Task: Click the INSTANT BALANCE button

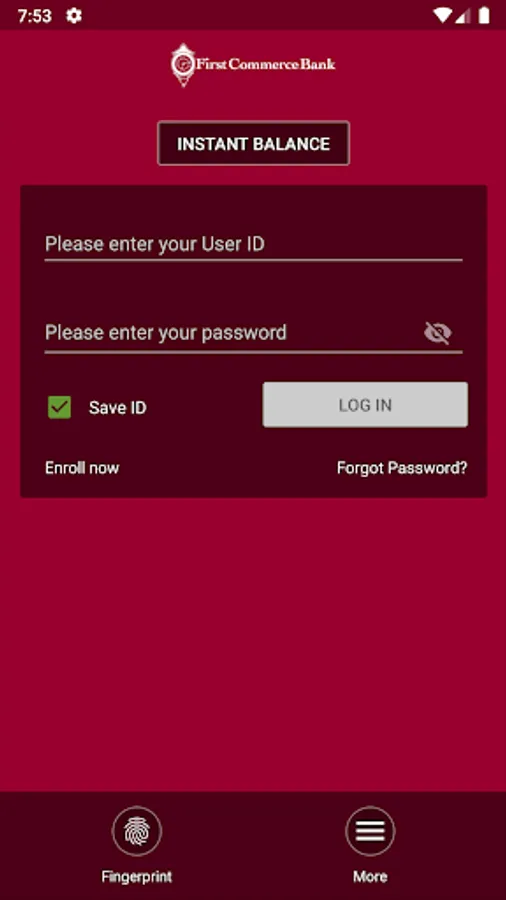Action: 253,143
